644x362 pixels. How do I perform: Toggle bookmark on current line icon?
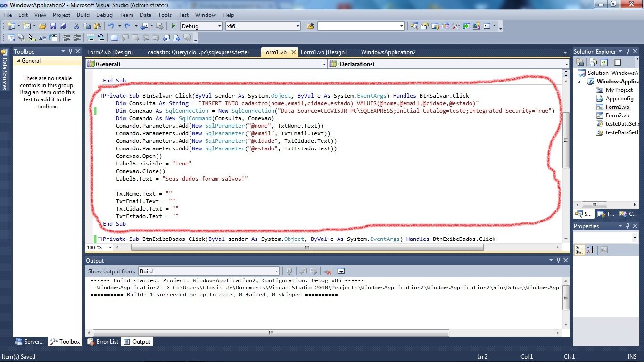coord(115,38)
